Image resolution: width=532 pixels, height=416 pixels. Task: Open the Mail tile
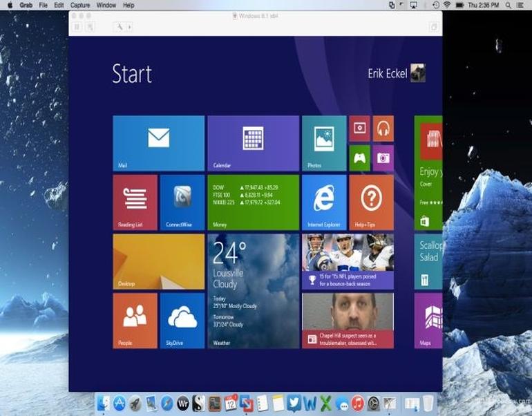tap(158, 143)
